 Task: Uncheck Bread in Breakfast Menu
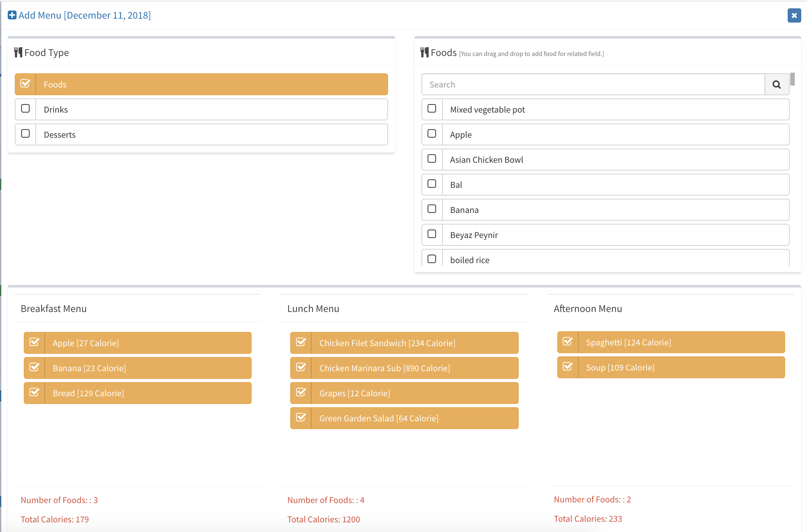click(34, 392)
